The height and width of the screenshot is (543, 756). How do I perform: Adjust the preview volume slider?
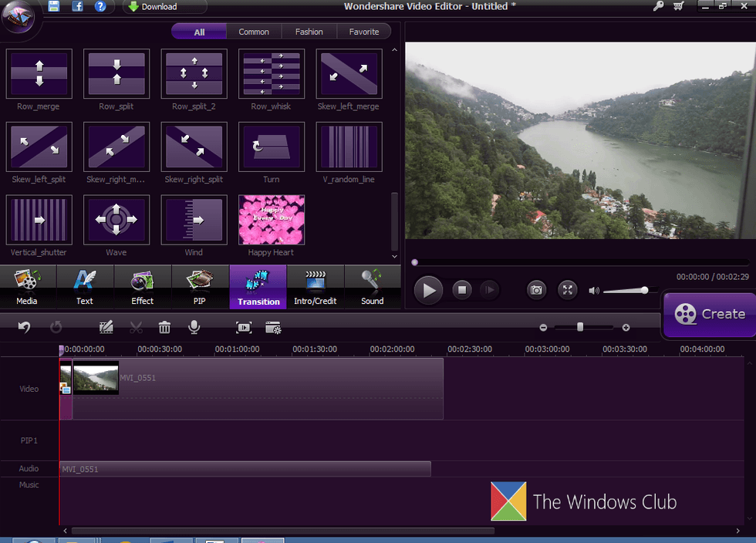[x=644, y=290]
